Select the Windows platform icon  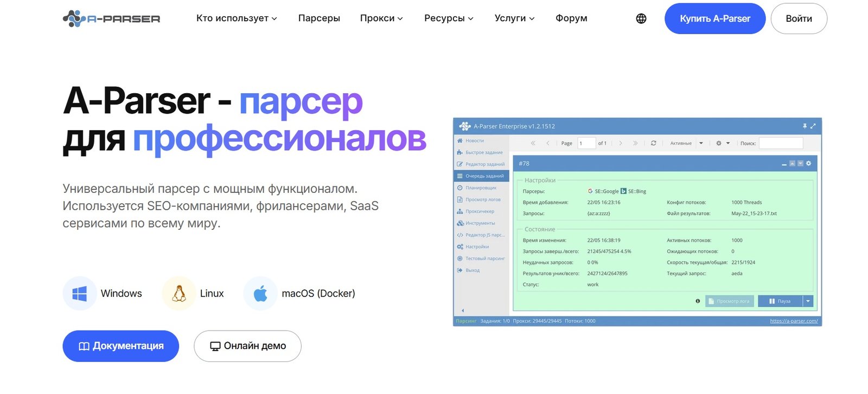click(80, 294)
